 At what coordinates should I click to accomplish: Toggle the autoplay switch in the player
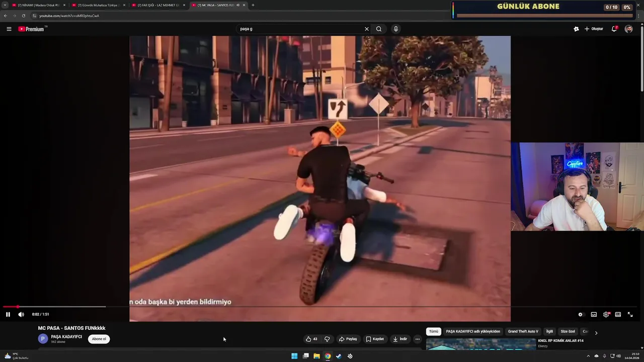[581, 314]
